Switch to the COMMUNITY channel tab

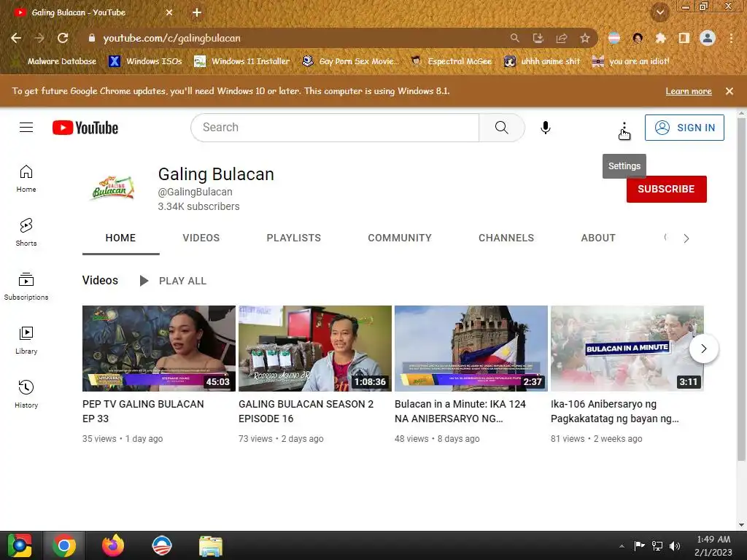pos(400,238)
